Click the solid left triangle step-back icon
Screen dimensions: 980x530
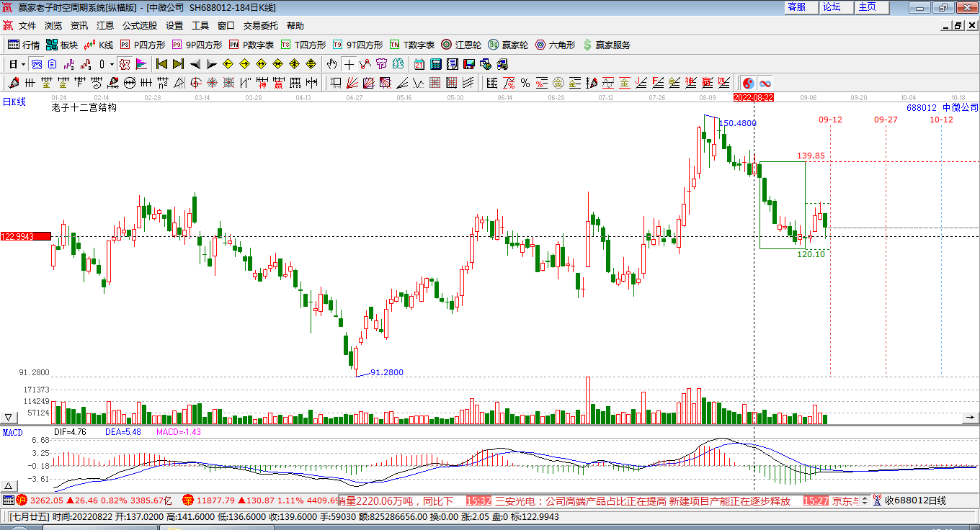[195, 63]
